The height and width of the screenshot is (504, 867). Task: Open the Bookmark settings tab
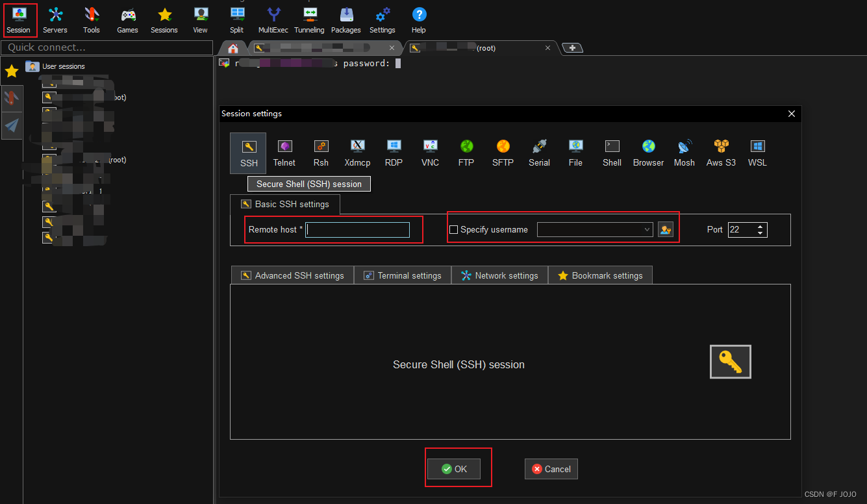click(x=601, y=275)
